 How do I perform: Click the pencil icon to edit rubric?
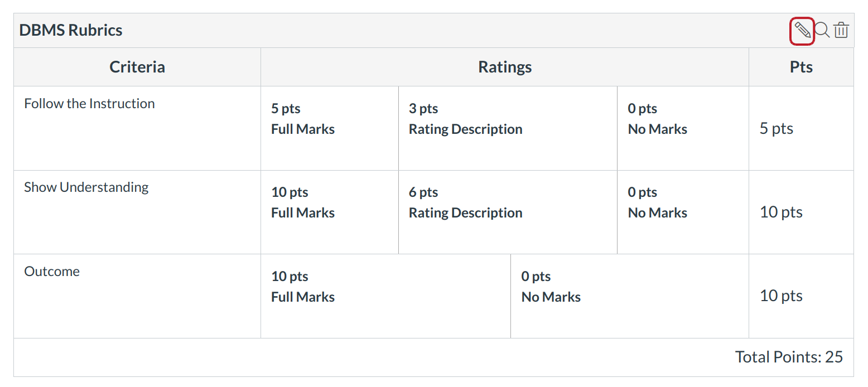(x=802, y=30)
